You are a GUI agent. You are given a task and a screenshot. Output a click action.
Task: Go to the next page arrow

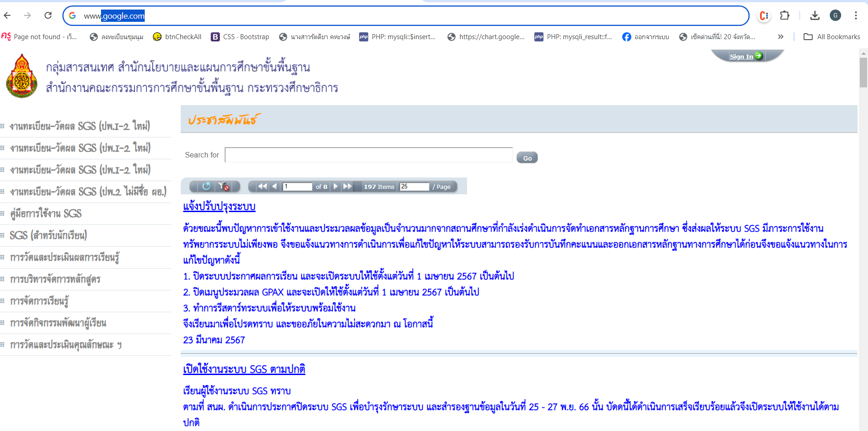[x=335, y=186]
